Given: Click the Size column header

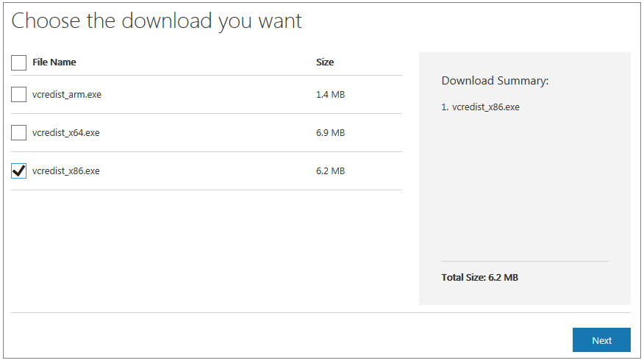Looking at the screenshot, I should 325,62.
